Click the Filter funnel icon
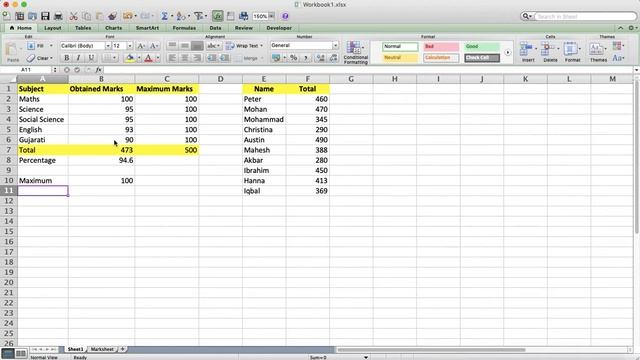 pyautogui.click(x=198, y=16)
